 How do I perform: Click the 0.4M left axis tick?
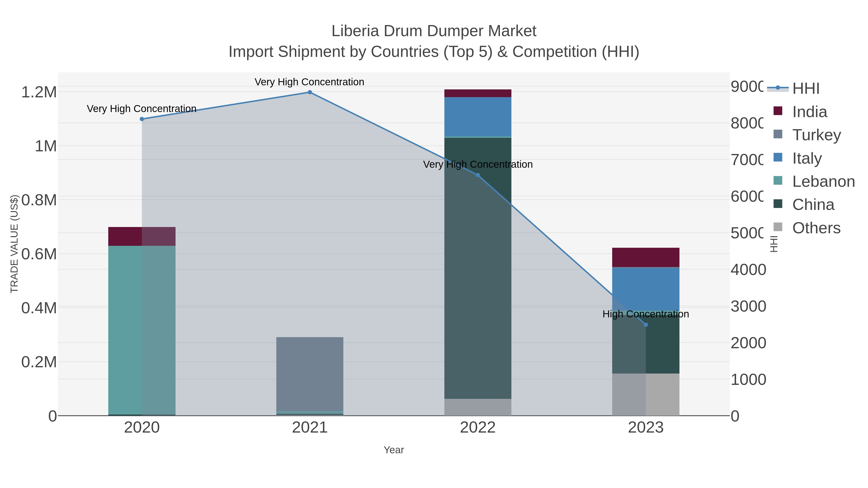click(39, 308)
